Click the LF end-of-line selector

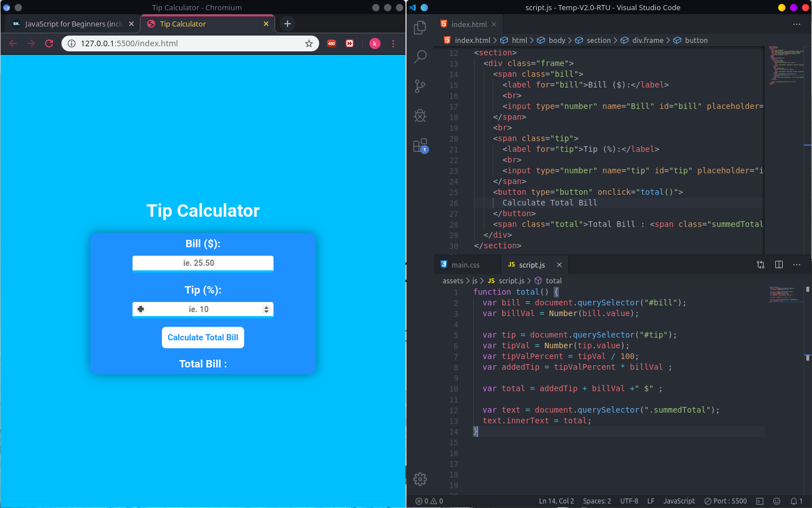(651, 501)
